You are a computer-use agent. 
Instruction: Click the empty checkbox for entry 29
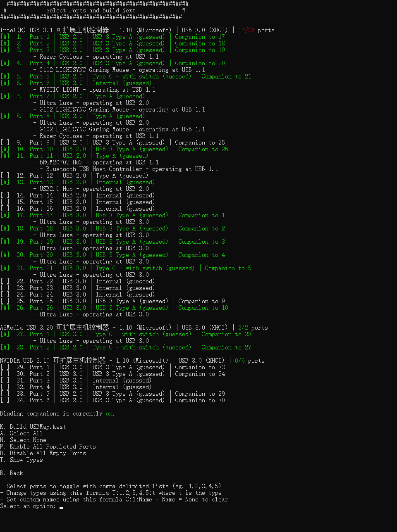click(5, 367)
